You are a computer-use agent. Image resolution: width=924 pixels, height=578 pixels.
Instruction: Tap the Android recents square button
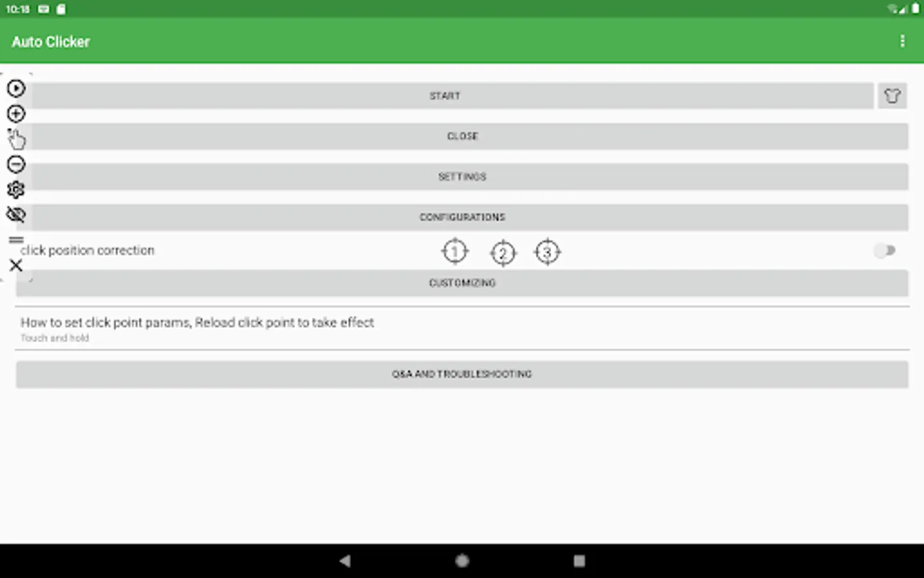pos(579,561)
